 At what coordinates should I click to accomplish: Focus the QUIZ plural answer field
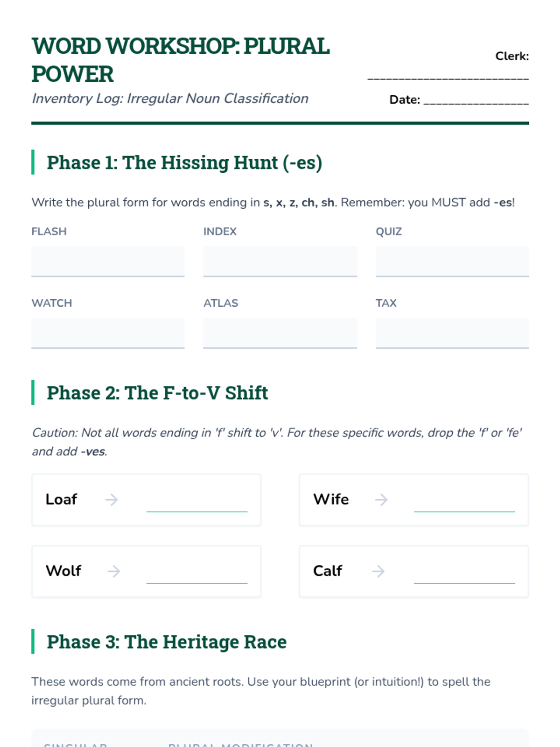point(452,261)
